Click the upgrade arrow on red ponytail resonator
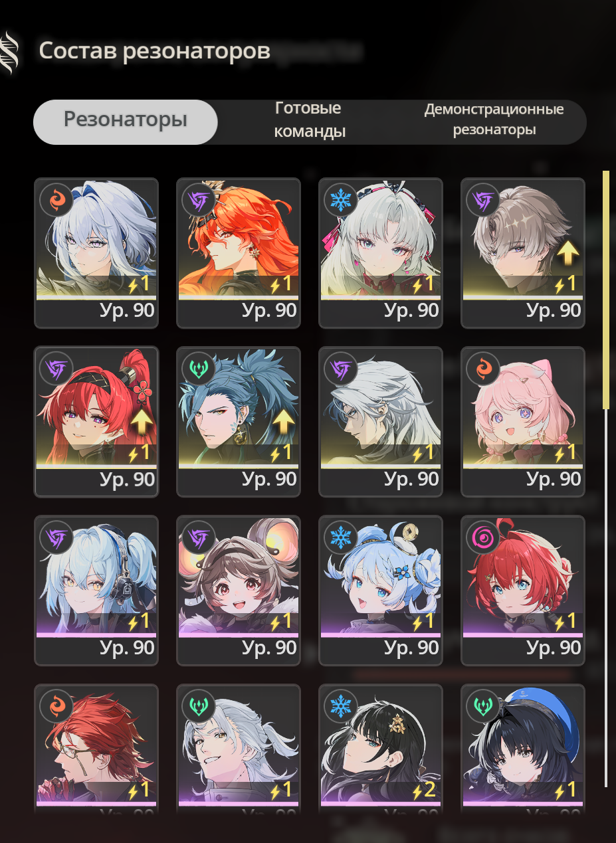Image resolution: width=616 pixels, height=843 pixels. (x=142, y=420)
